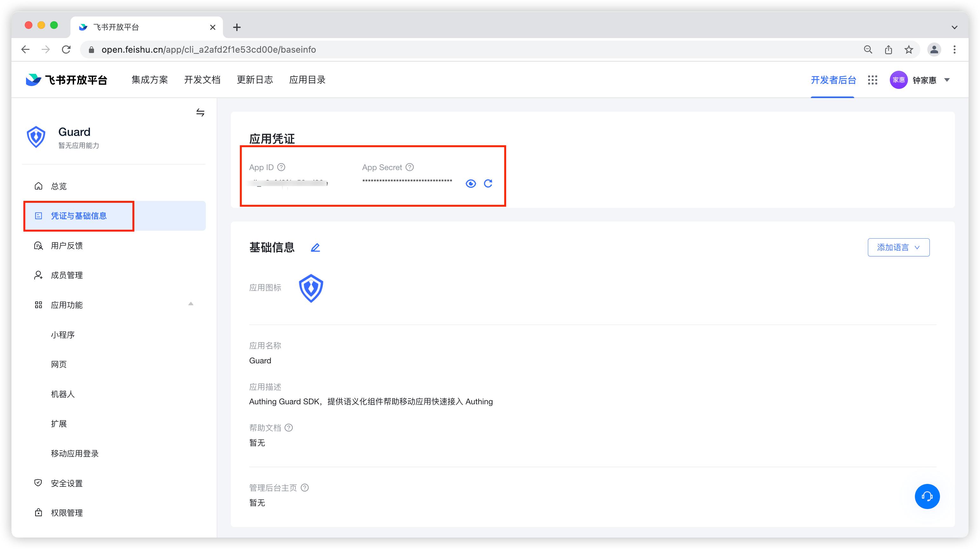Viewport: 980px width, 549px height.
Task: Click the address bar URL
Action: [x=208, y=50]
